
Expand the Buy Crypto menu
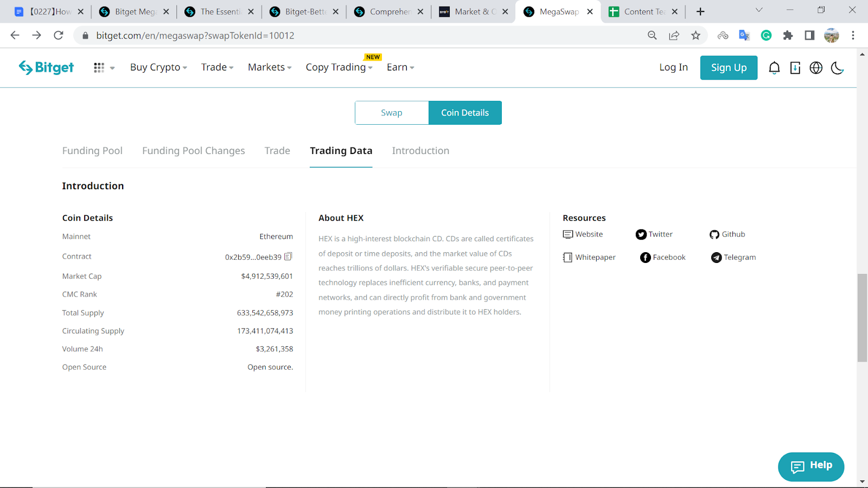(158, 67)
